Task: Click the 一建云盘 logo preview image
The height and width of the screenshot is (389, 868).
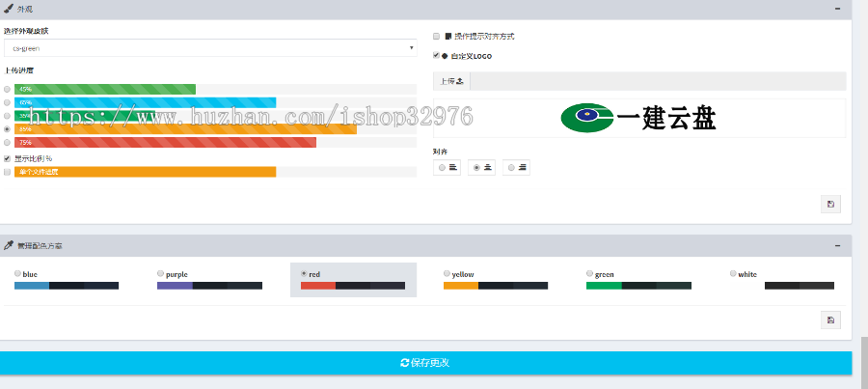Action: (638, 118)
